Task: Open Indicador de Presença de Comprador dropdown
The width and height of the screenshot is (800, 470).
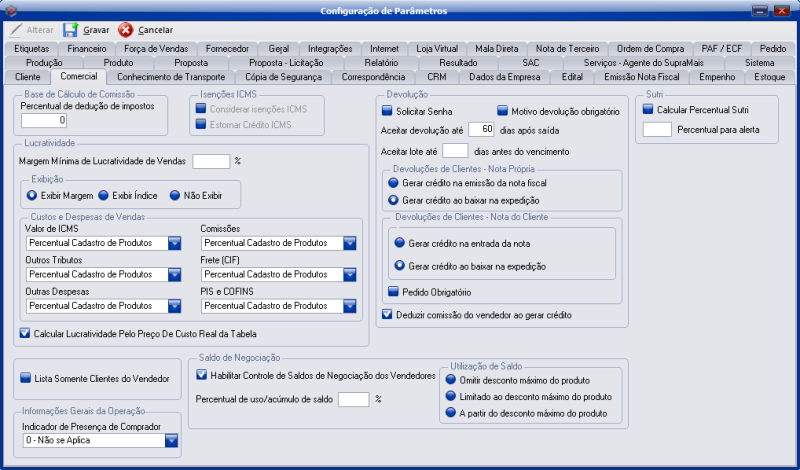Action: 171,440
